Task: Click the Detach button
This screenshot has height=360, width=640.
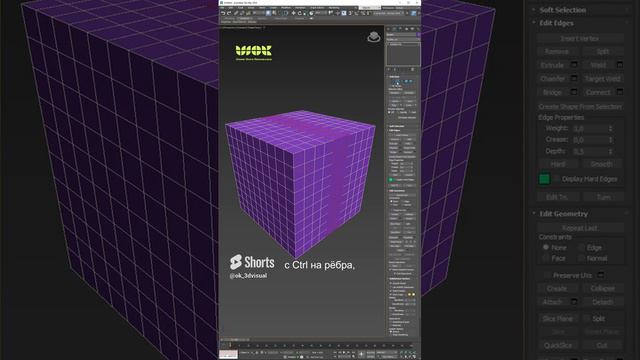Action: pos(603,302)
